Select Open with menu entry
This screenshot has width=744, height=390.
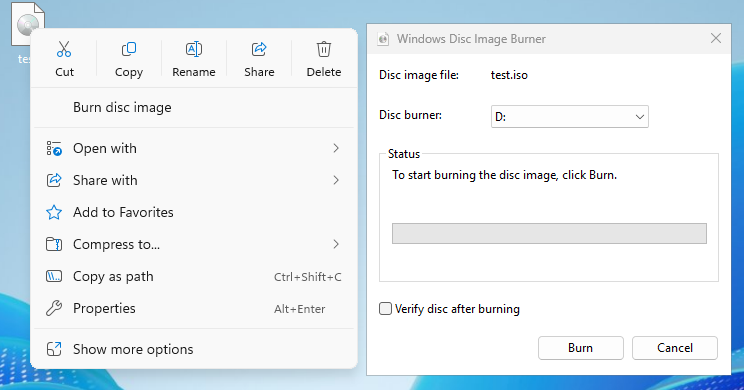(194, 149)
